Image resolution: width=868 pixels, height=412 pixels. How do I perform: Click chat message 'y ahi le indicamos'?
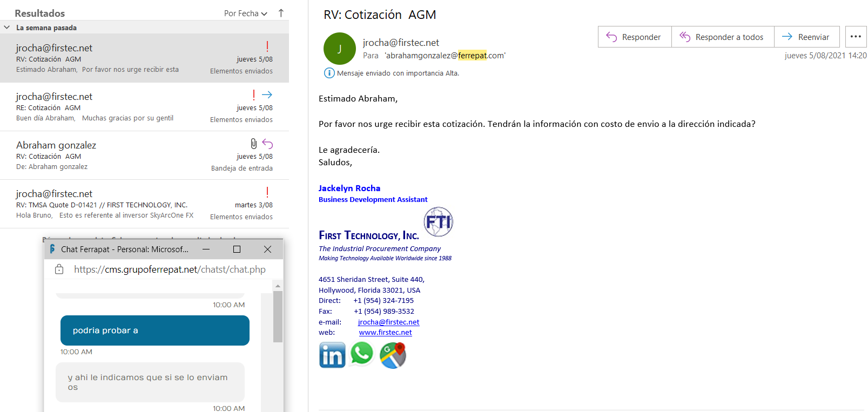coord(150,382)
